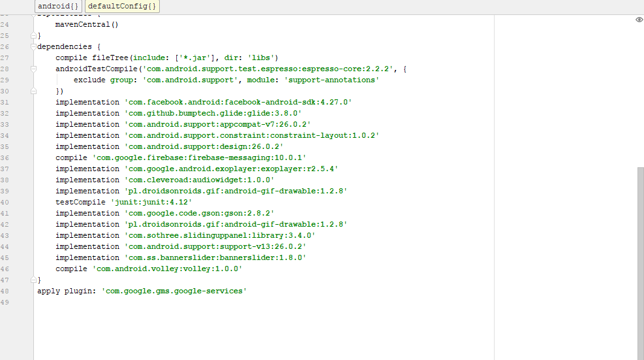Viewport: 644px width, 360px height.
Task: Click line number 36 in gutter
Action: pos(5,158)
